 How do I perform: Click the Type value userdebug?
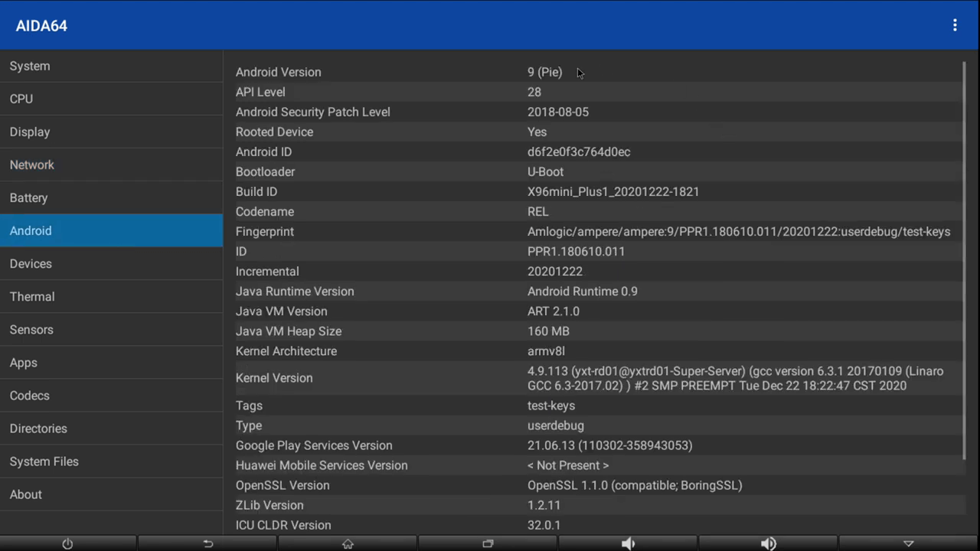pyautogui.click(x=556, y=425)
